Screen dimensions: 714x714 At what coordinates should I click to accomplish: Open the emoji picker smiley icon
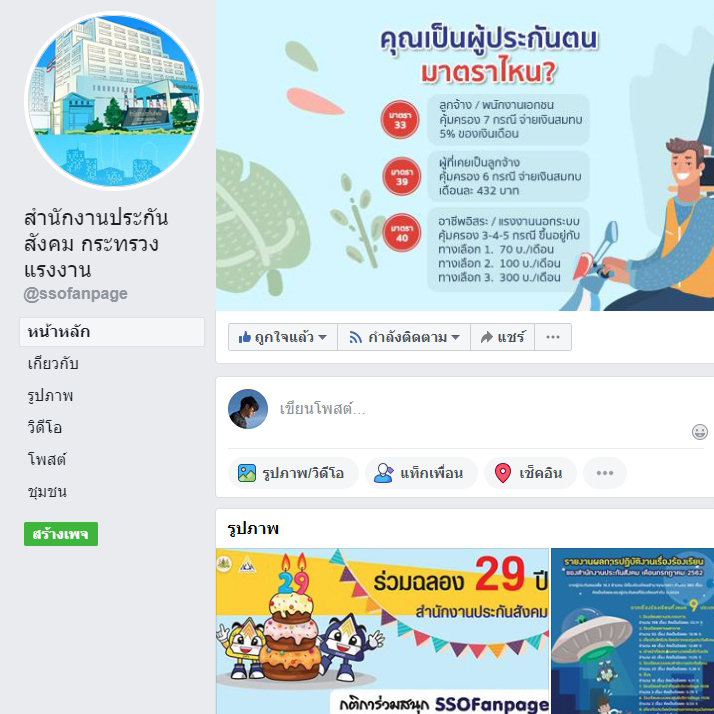coord(699,432)
